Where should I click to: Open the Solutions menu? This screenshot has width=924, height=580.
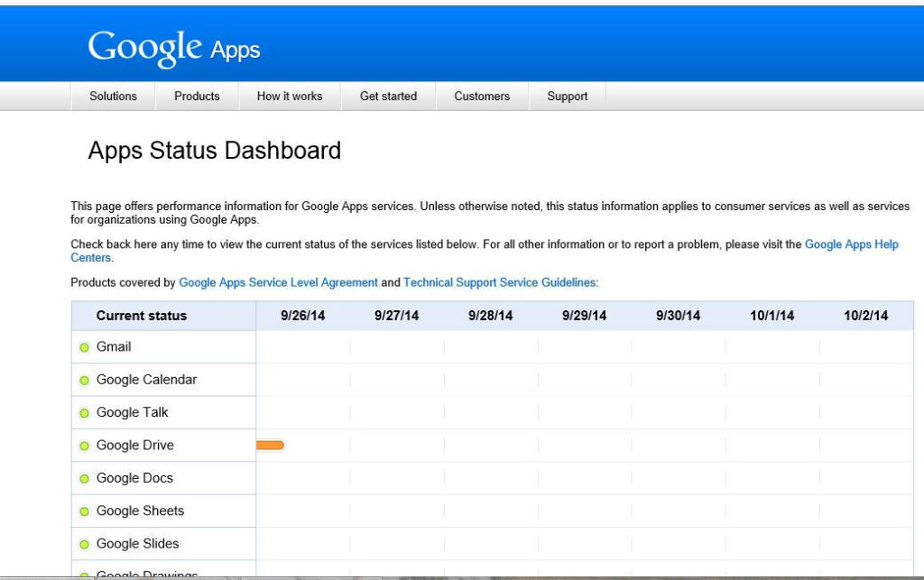pyautogui.click(x=113, y=96)
